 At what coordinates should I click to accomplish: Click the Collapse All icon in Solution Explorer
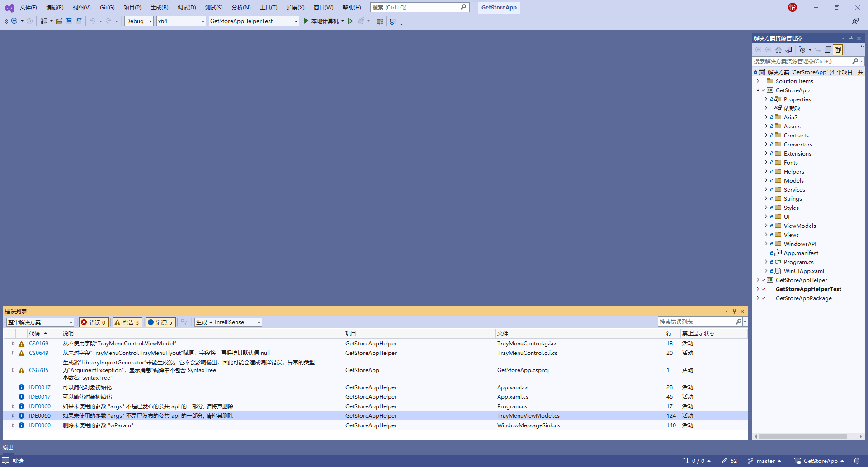tap(828, 50)
